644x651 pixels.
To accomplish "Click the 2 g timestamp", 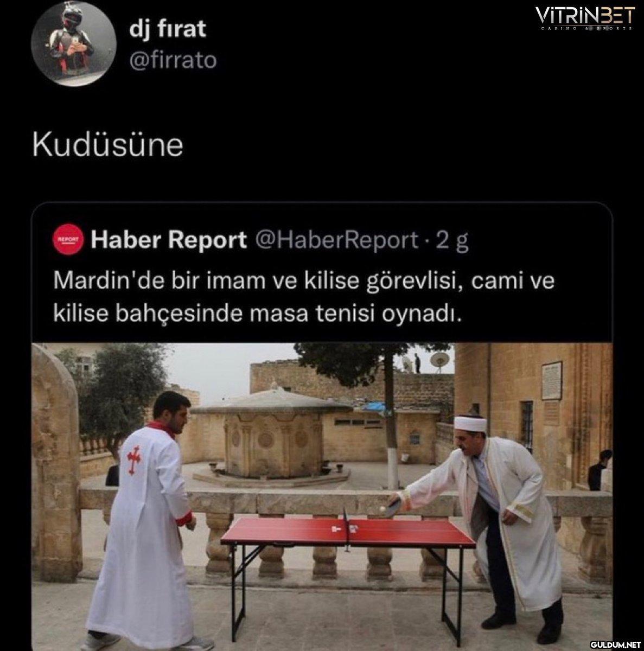I will tap(452, 240).
